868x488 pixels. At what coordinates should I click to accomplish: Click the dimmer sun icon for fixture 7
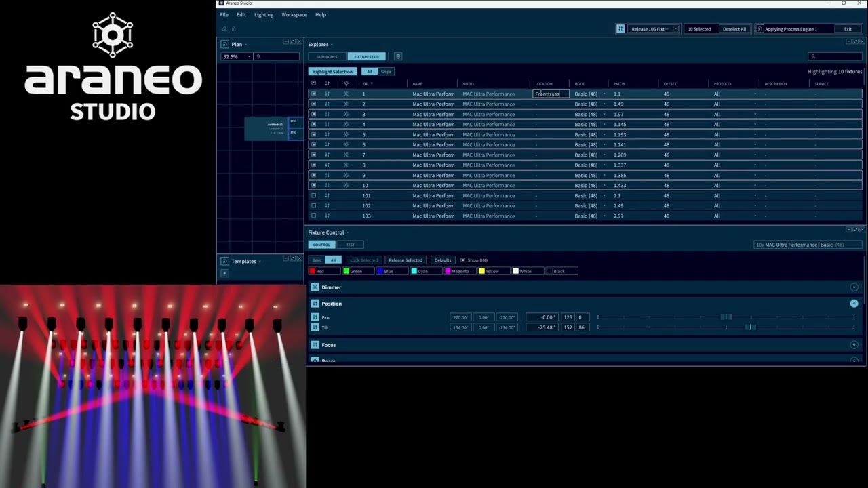point(346,155)
